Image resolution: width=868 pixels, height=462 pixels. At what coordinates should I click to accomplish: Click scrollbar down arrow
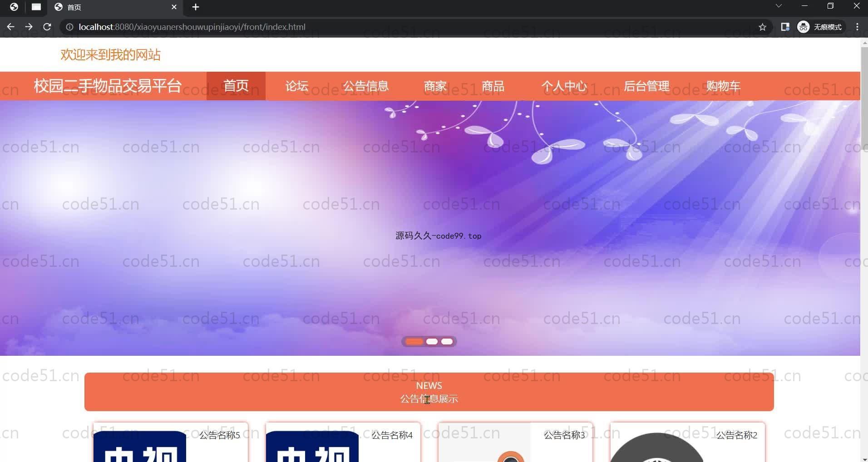tap(864, 458)
